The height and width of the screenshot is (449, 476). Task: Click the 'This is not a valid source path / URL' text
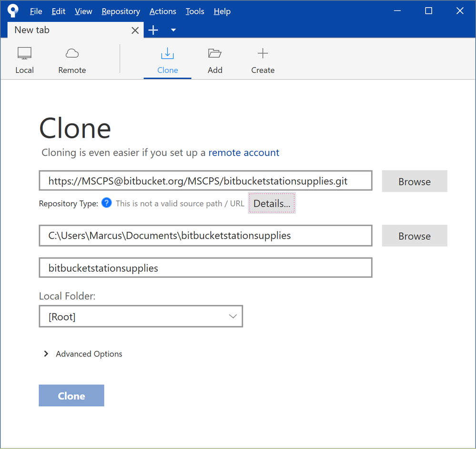pyautogui.click(x=180, y=203)
